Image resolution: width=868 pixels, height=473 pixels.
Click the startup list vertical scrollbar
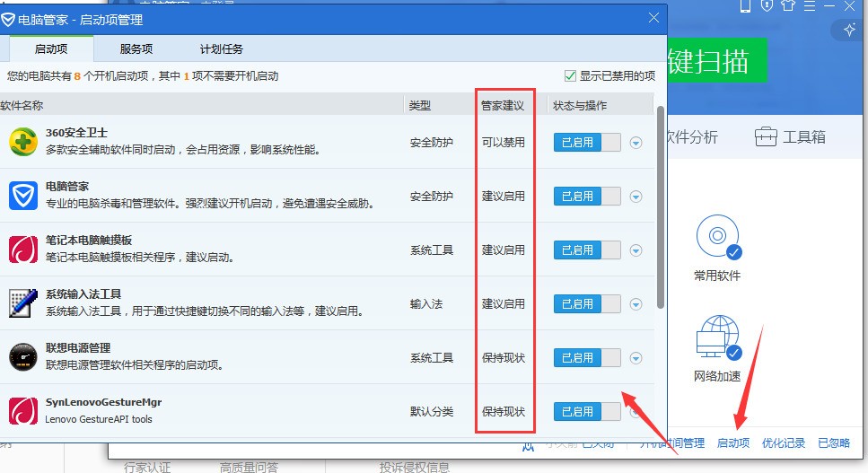661,207
